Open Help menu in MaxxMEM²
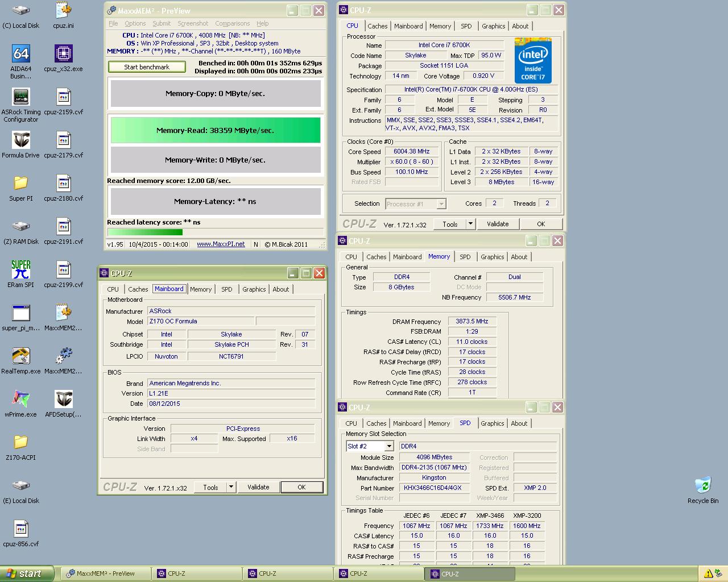728x582 pixels. (263, 23)
